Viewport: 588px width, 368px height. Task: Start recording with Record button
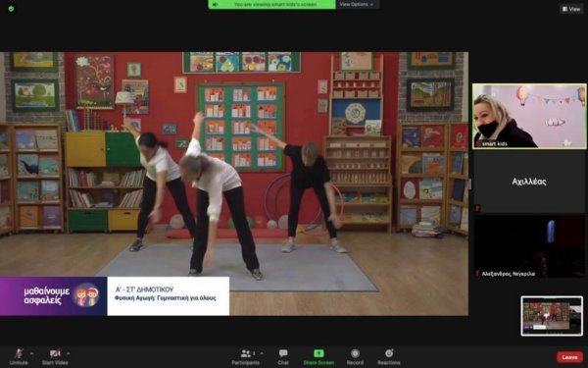point(355,356)
